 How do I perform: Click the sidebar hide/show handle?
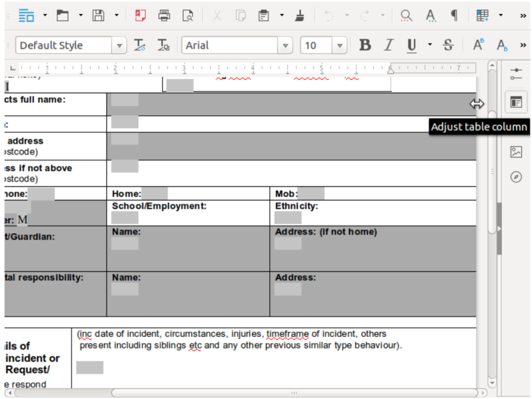(499, 229)
